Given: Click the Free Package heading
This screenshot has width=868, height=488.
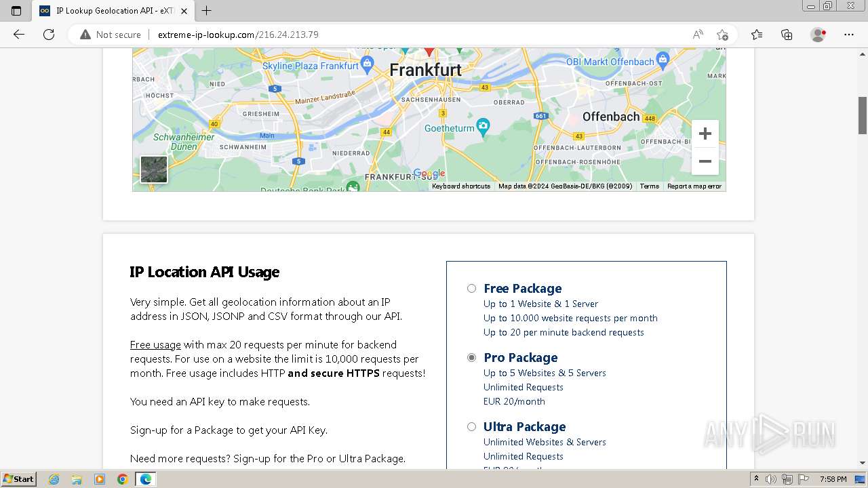Looking at the screenshot, I should coord(523,289).
